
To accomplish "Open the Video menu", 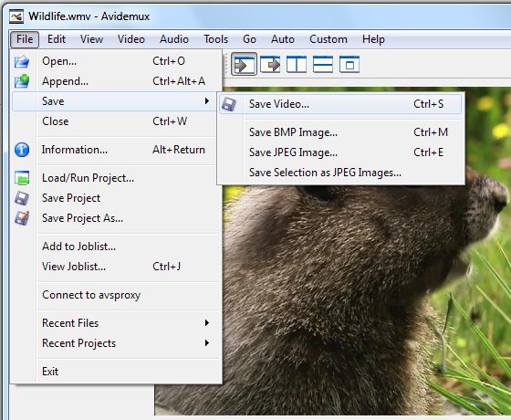I will 131,39.
